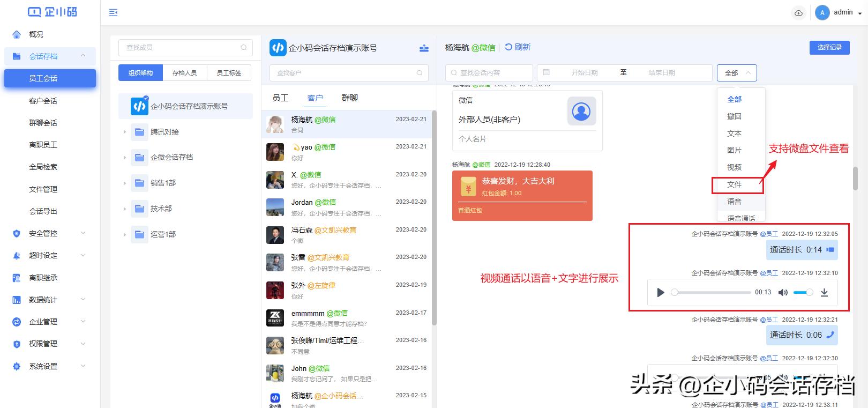Viewport: 868px width, 408px height.
Task: Switch to 群聊 conversation tab
Action: (x=349, y=98)
